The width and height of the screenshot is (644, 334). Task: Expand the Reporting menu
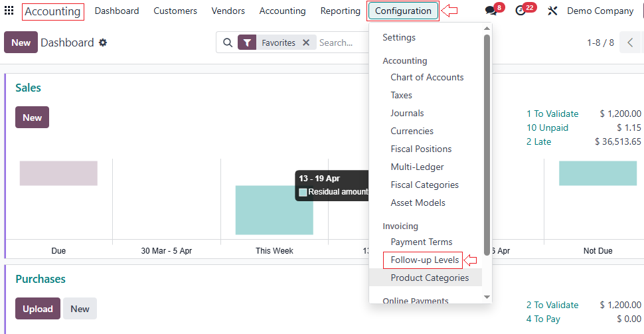point(340,11)
